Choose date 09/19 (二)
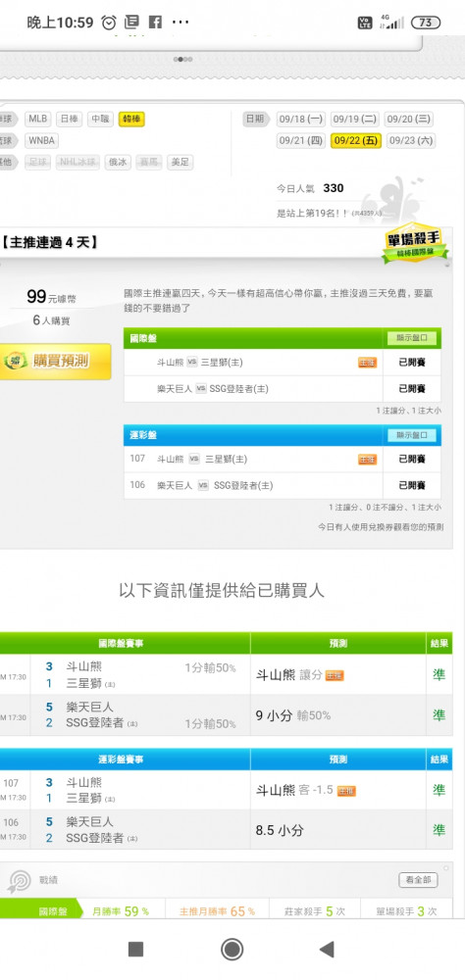Screen dimensions: 465x980 [x=355, y=119]
